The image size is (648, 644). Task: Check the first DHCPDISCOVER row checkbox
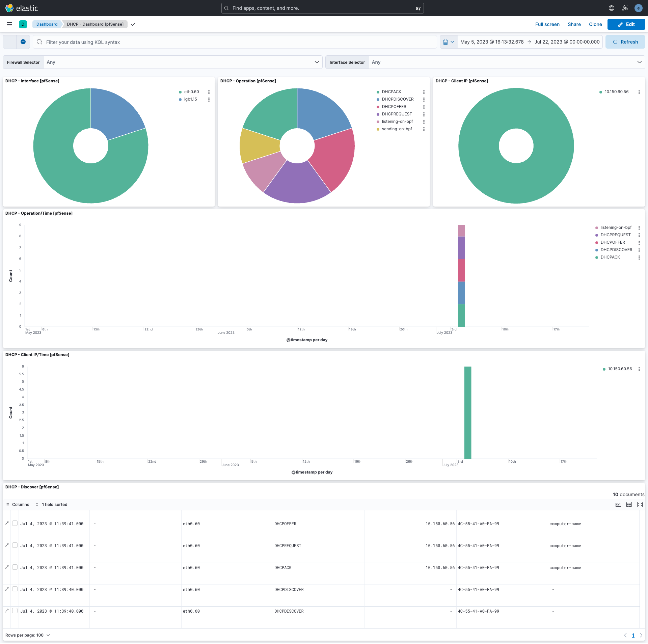coord(15,589)
